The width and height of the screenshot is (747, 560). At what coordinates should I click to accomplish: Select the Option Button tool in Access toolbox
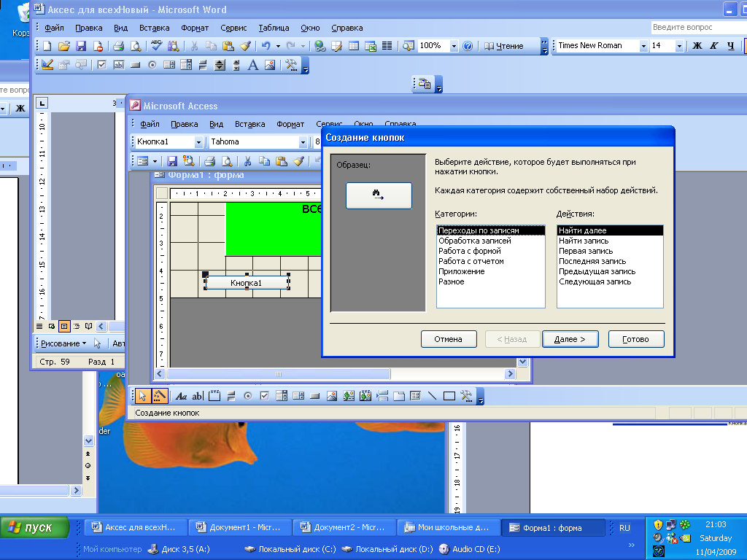(x=248, y=396)
